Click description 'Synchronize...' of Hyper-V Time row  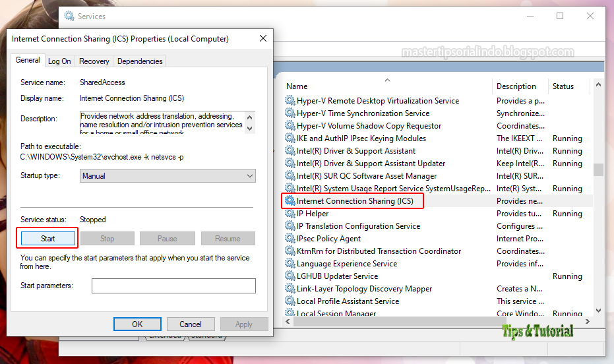pyautogui.click(x=520, y=113)
